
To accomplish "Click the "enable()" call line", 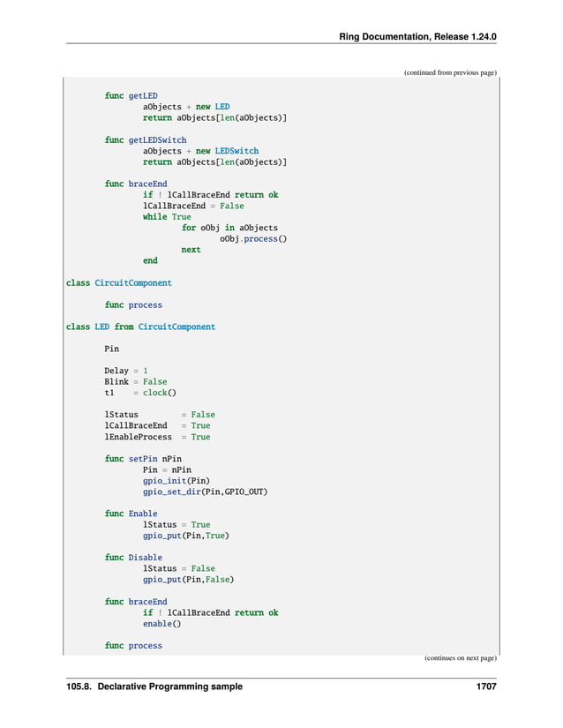I will click(162, 624).
